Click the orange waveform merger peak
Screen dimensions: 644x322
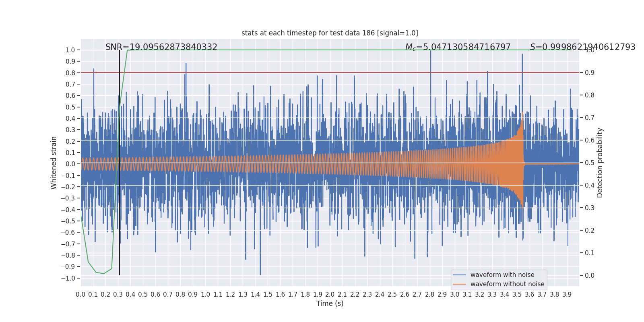tap(522, 114)
